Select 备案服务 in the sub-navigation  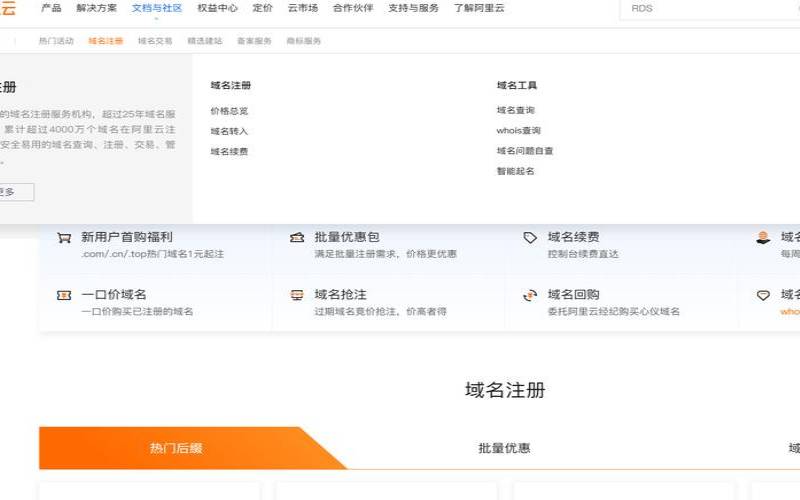tap(254, 41)
